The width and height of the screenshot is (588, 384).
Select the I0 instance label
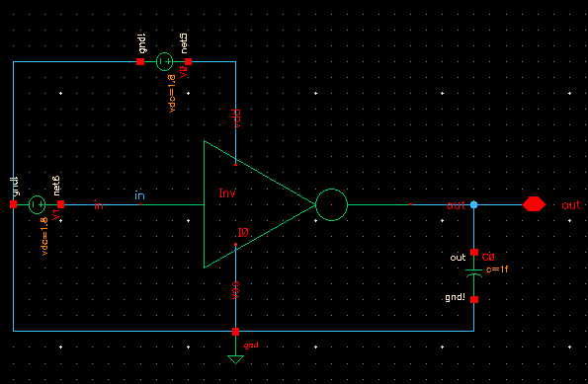243,233
